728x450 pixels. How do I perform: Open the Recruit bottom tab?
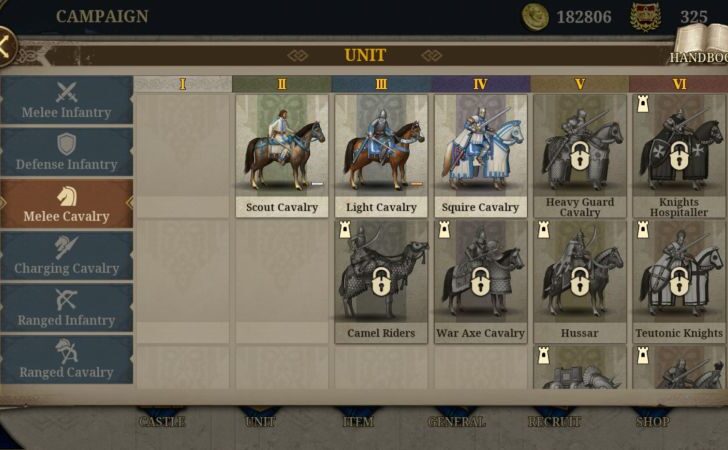[554, 421]
